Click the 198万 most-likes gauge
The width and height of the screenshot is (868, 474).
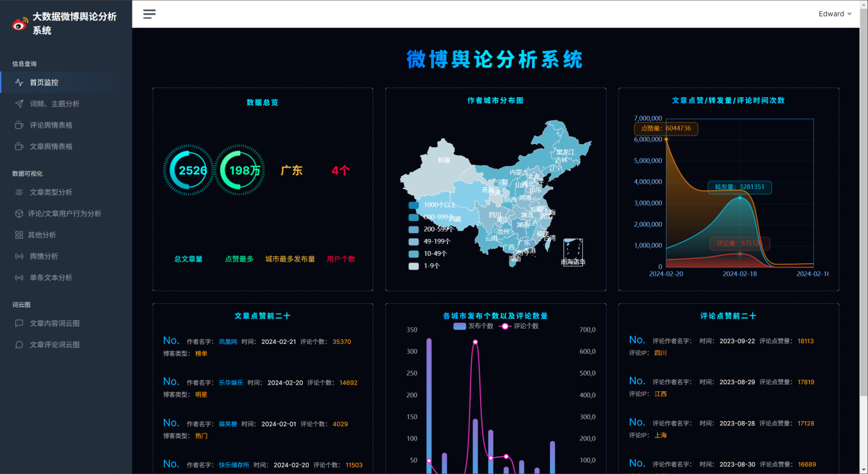[x=239, y=171]
